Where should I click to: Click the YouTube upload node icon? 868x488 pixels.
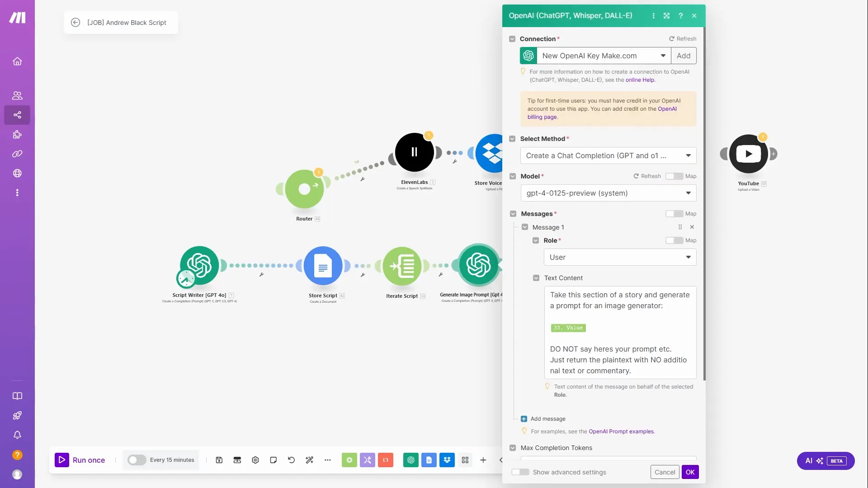[748, 154]
